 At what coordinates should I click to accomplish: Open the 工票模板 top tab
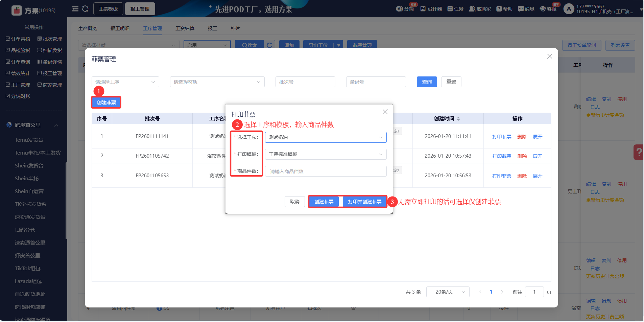[108, 9]
